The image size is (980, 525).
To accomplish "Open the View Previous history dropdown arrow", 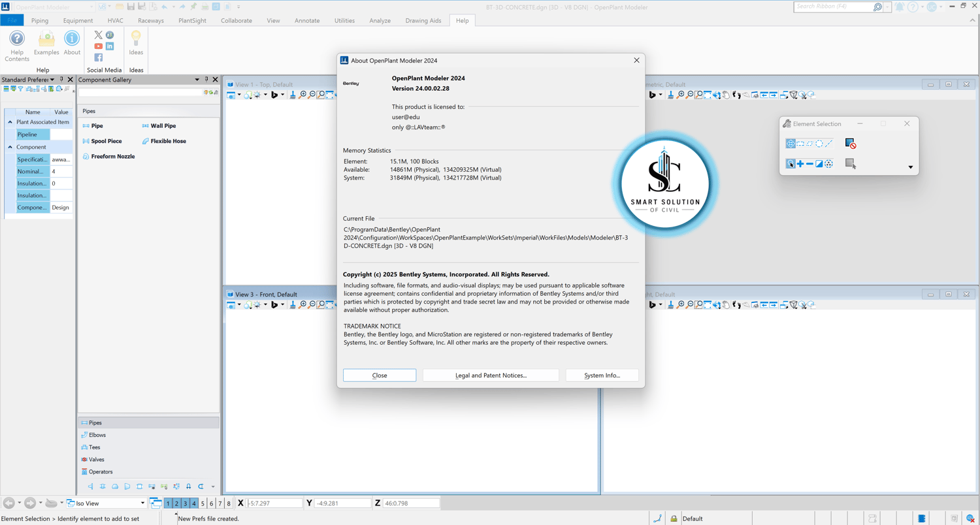I will pyautogui.click(x=19, y=503).
